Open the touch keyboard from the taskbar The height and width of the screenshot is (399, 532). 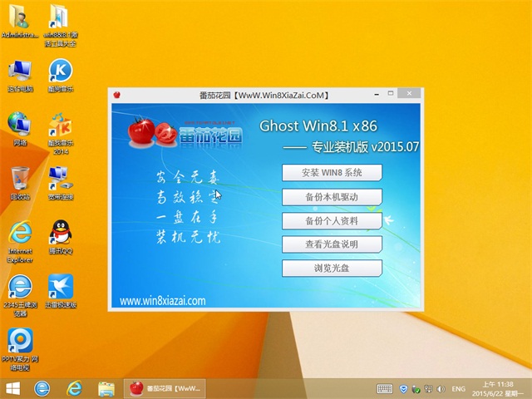pyautogui.click(x=384, y=388)
